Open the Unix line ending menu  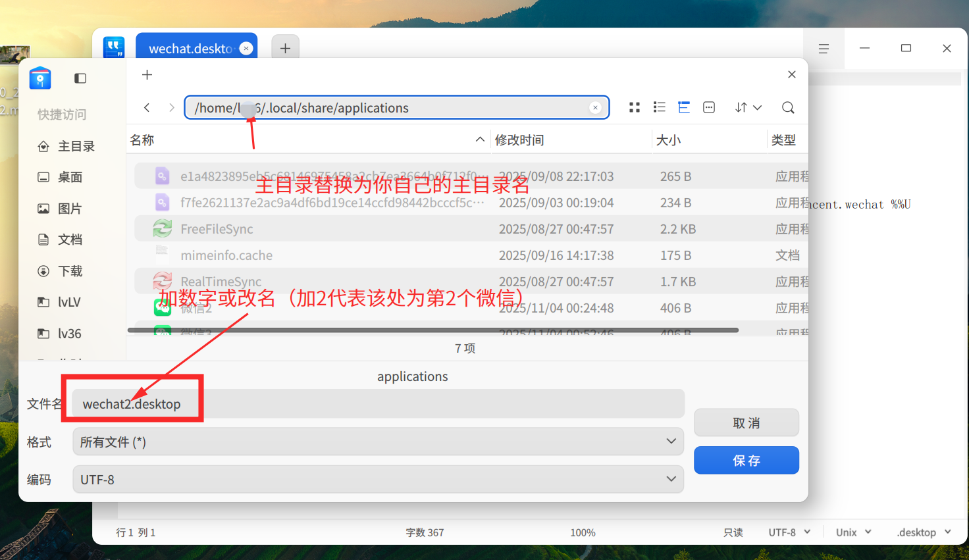853,532
